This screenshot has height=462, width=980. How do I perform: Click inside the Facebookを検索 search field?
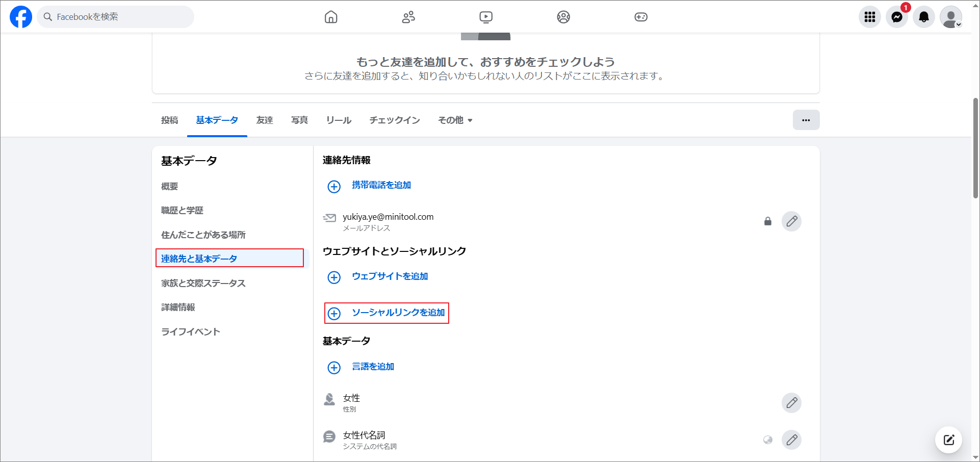click(116, 16)
